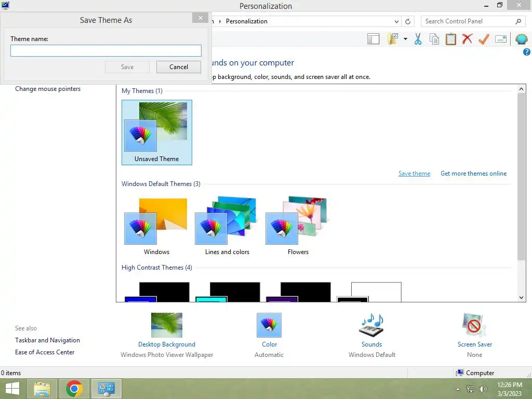Image resolution: width=532 pixels, height=399 pixels.
Task: Click the Windows Default Themes (3) header
Action: [x=161, y=184]
